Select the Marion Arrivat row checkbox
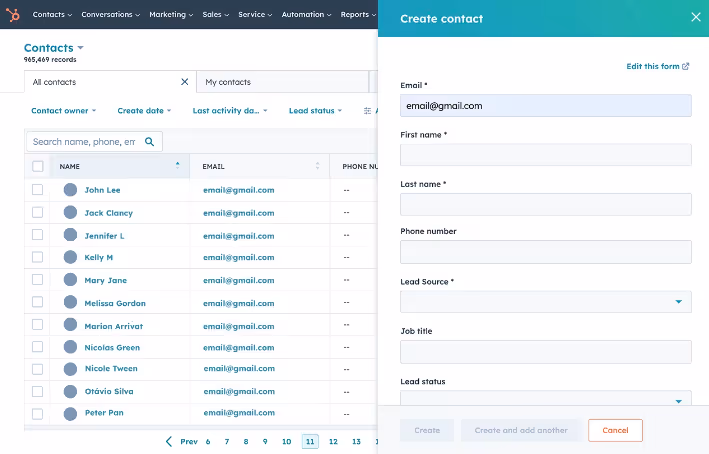709x454 pixels. [x=38, y=325]
